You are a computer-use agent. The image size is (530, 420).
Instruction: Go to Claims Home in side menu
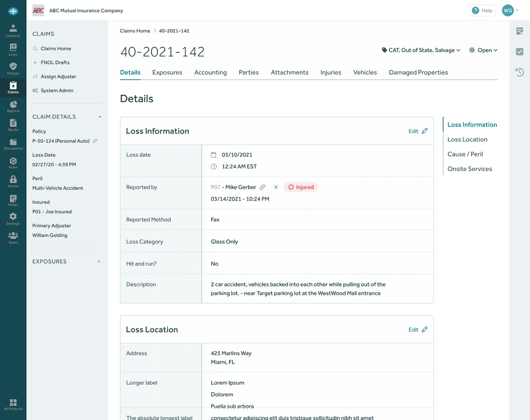tap(56, 48)
